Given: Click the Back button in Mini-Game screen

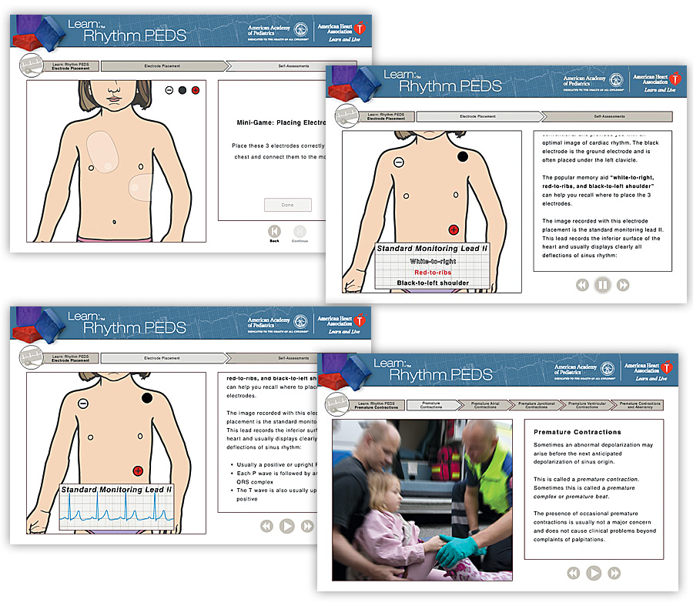Looking at the screenshot, I should tap(274, 231).
